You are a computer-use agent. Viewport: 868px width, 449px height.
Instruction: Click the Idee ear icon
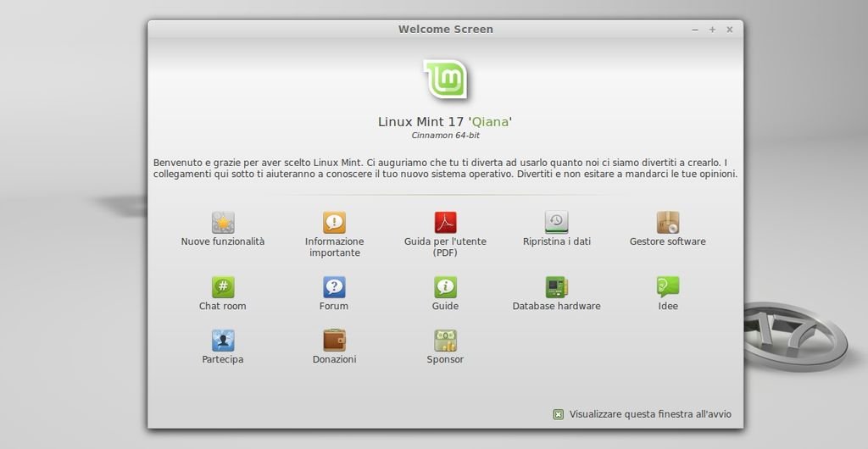(668, 287)
